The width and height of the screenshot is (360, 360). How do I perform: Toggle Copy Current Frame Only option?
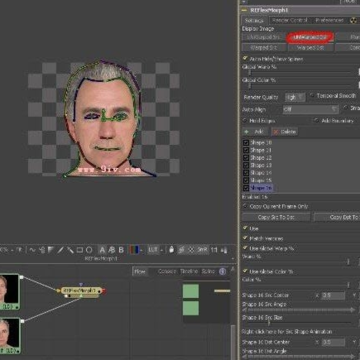pyautogui.click(x=246, y=206)
